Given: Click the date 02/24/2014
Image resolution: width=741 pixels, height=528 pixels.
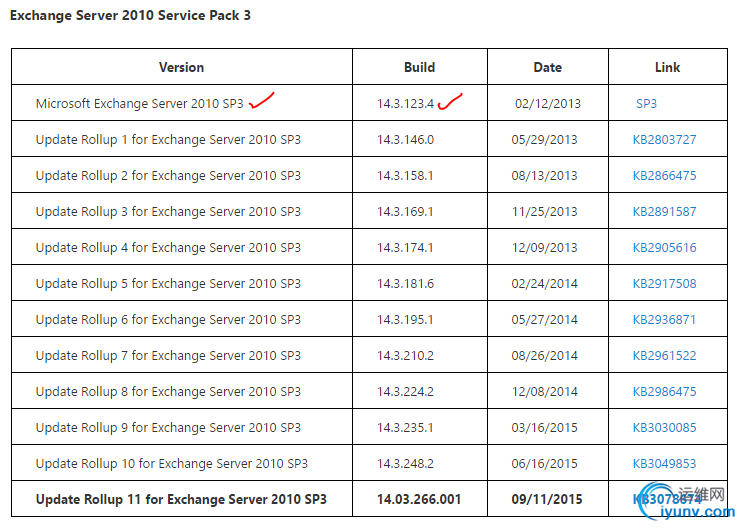Looking at the screenshot, I should (x=544, y=284).
